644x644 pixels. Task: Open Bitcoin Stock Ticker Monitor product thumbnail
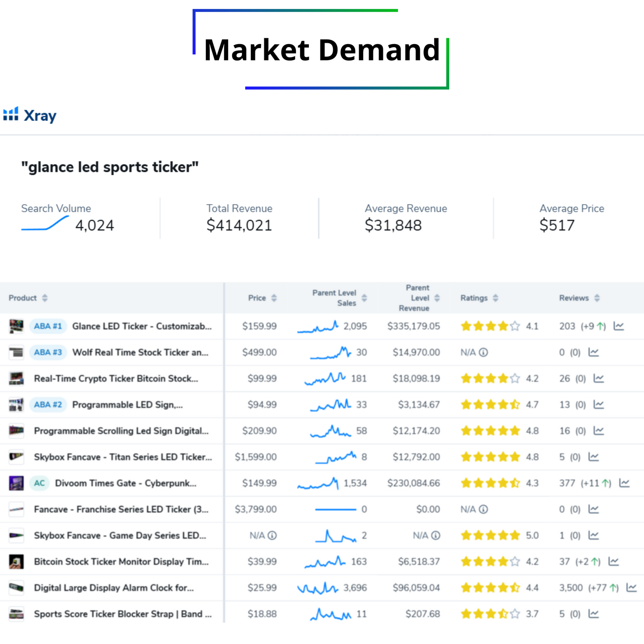(x=16, y=562)
